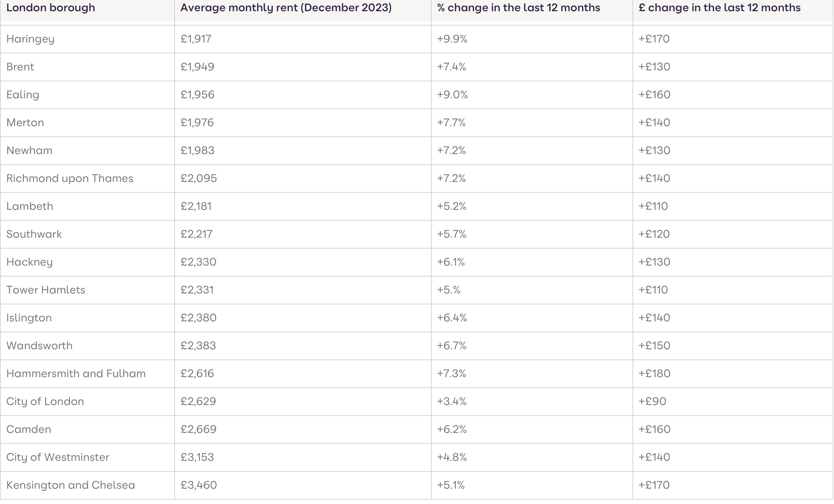The height and width of the screenshot is (504, 834).
Task: Click Ealing's rent value £1,956
Action: [197, 95]
